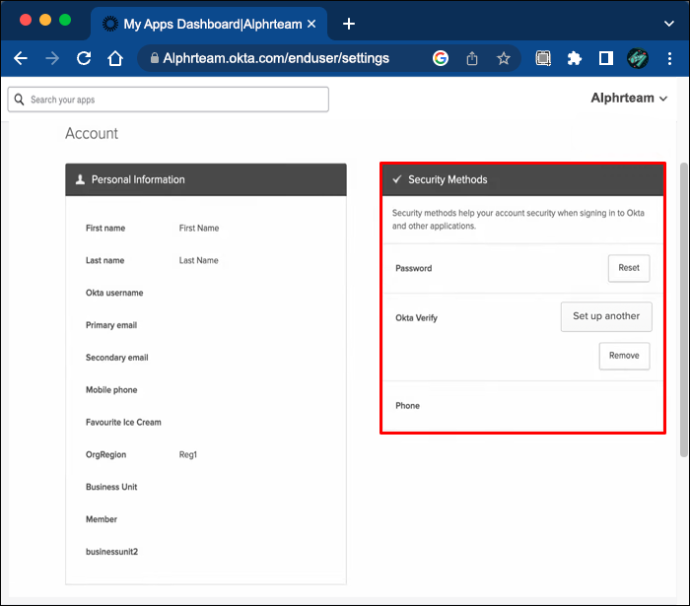The width and height of the screenshot is (690, 606).
Task: Remove the Okta Verify method
Action: click(624, 356)
